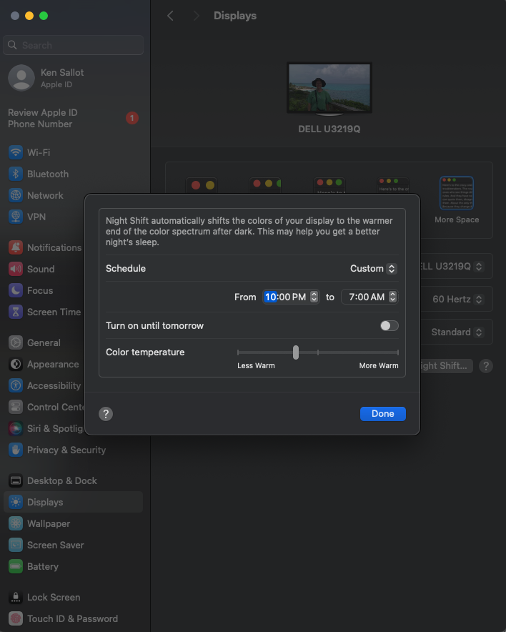Click the Displays sun icon
Viewport: 506px width, 632px height.
(16, 502)
